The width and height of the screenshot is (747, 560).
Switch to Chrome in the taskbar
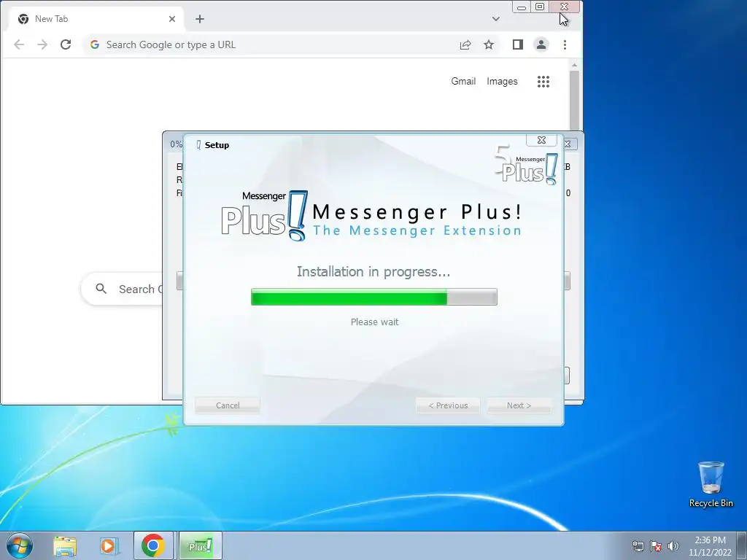click(153, 545)
